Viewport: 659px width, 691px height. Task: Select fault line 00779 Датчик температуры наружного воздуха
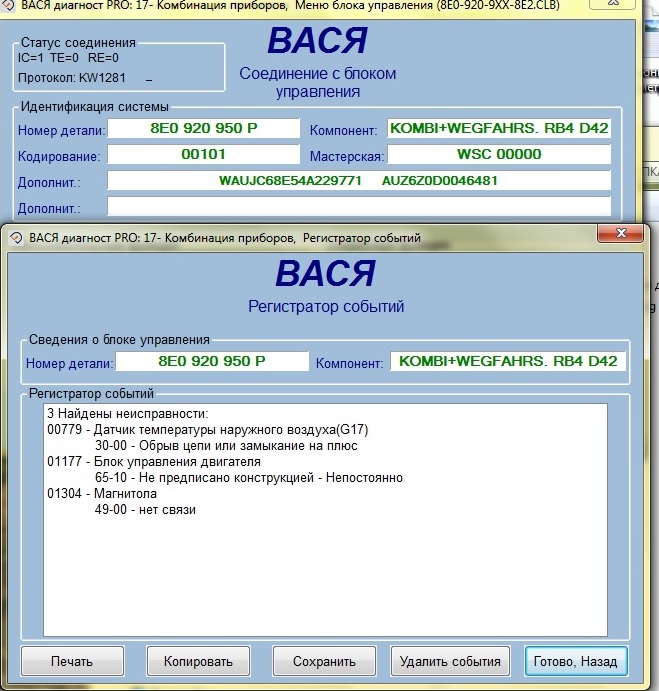click(208, 430)
